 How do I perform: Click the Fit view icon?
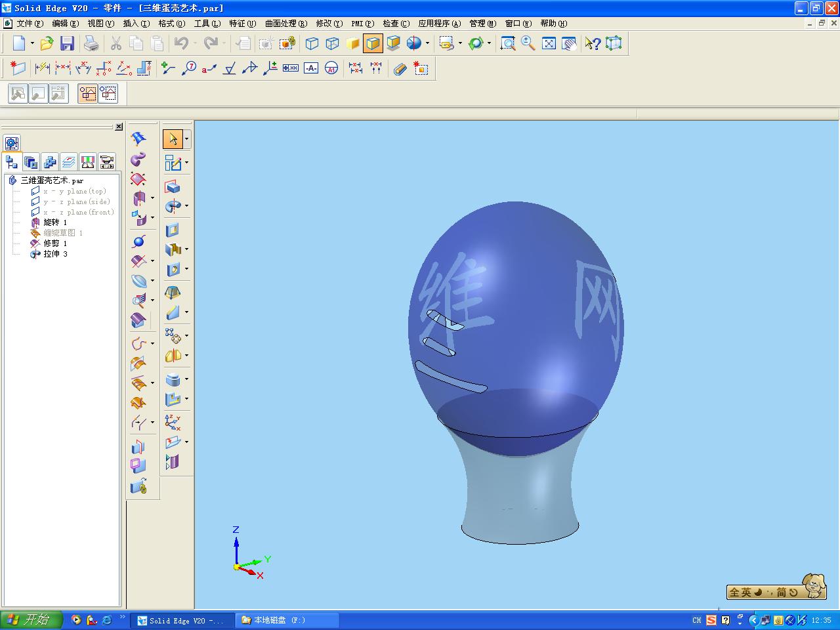pos(549,43)
